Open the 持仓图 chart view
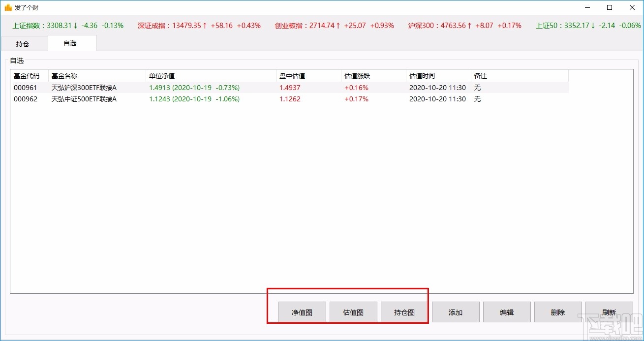644x341 pixels. point(404,311)
